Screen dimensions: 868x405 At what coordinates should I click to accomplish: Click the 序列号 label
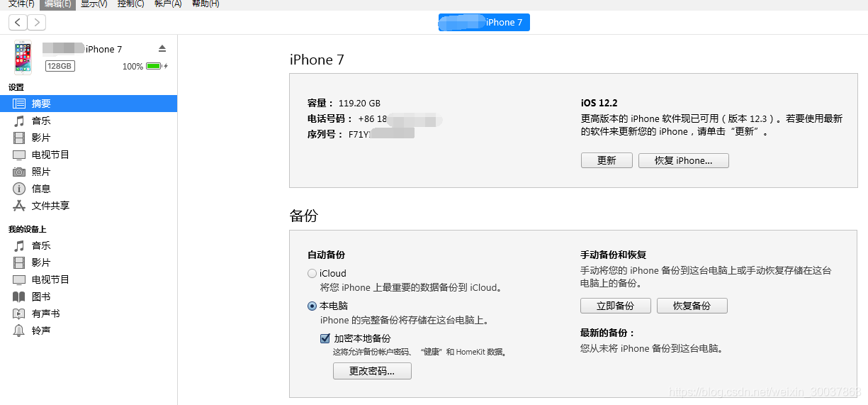(325, 134)
